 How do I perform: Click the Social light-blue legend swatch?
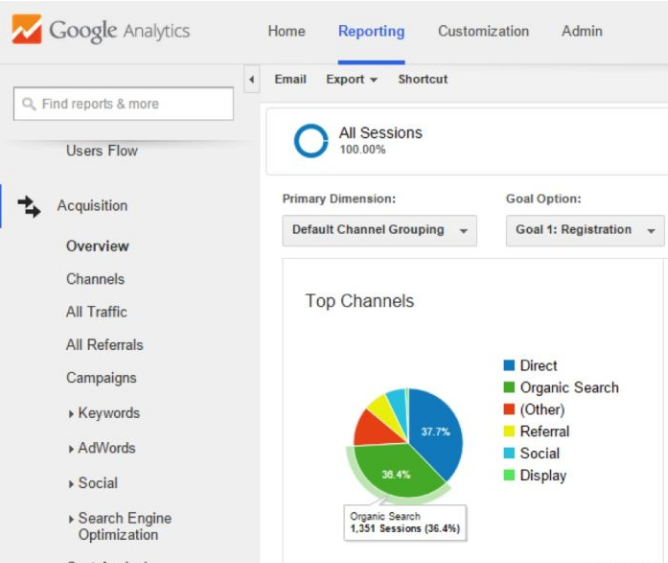(509, 453)
